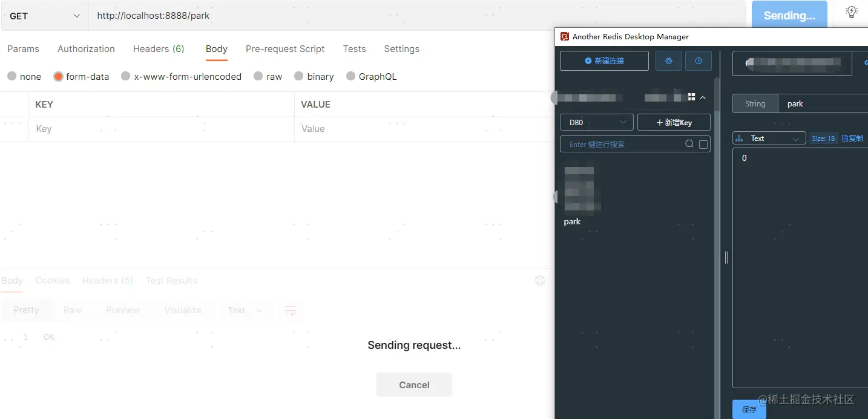
Task: Open the Headers (6) request tab
Action: tap(159, 49)
